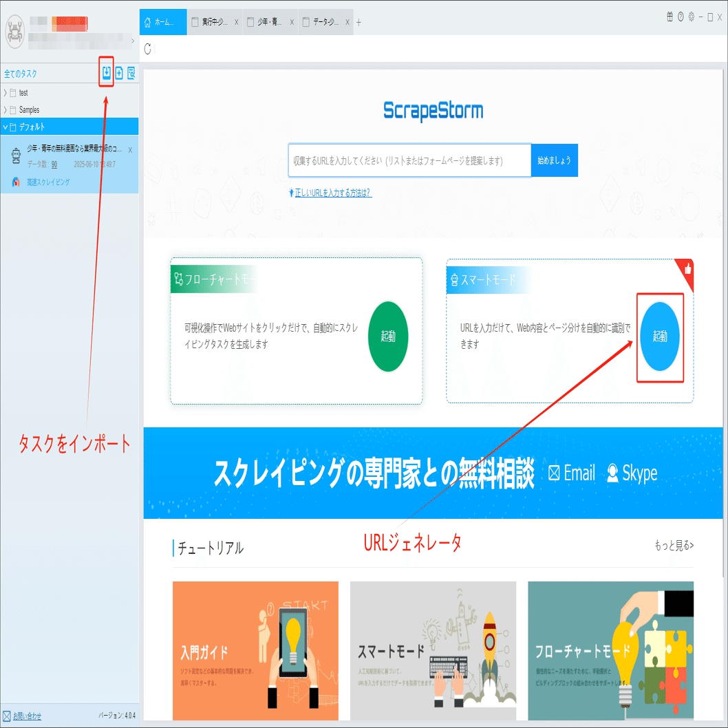Click the thumbs-up corner badge on Smart Mode
This screenshot has height=728, width=728.
pos(687,269)
